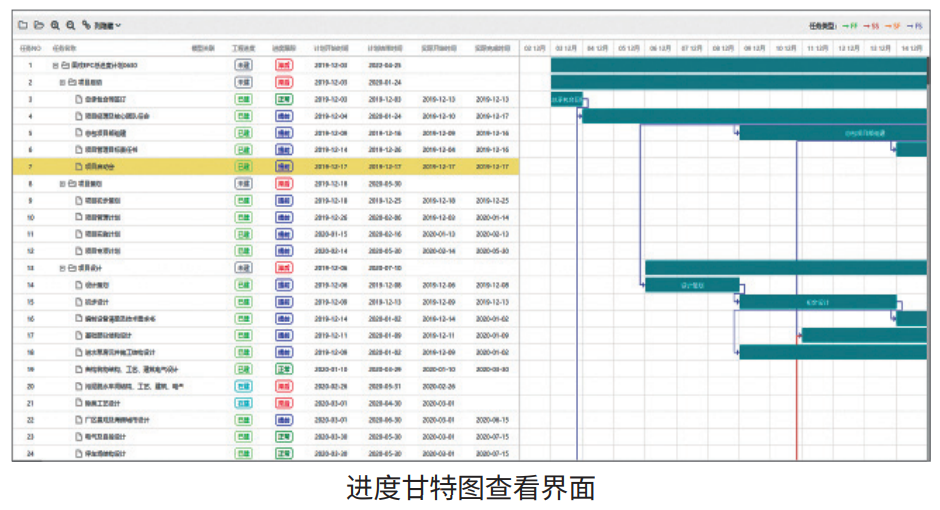
Task: Collapse the group in row 13
Action: pos(62,268)
